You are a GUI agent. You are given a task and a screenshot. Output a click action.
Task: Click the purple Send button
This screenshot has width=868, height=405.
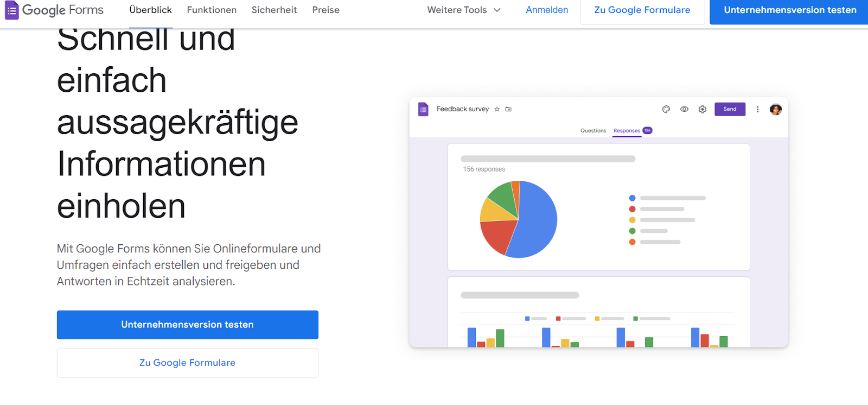[x=730, y=109]
